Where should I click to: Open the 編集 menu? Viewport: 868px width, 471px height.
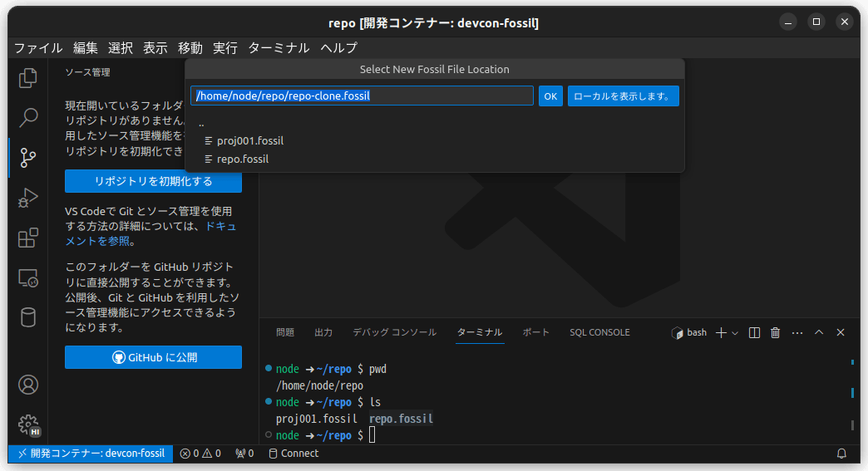[x=86, y=48]
